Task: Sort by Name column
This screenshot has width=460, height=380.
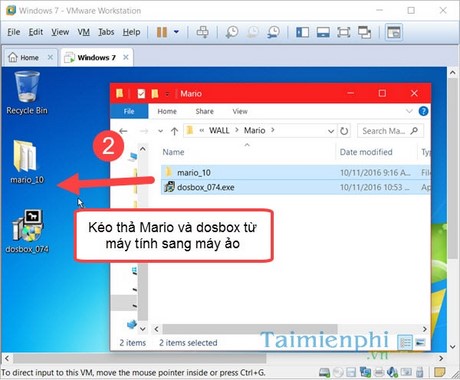Action: point(173,152)
